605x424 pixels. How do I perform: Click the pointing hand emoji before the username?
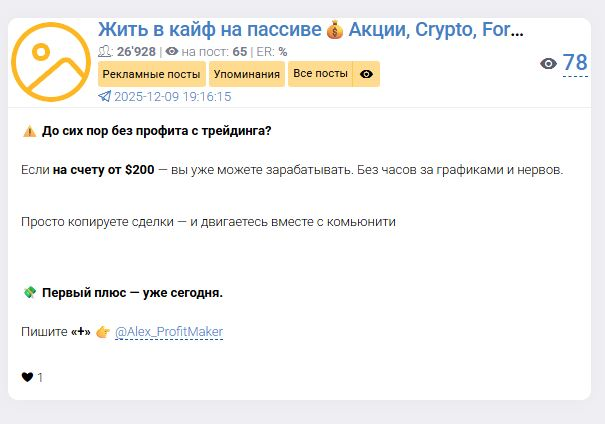click(x=102, y=332)
